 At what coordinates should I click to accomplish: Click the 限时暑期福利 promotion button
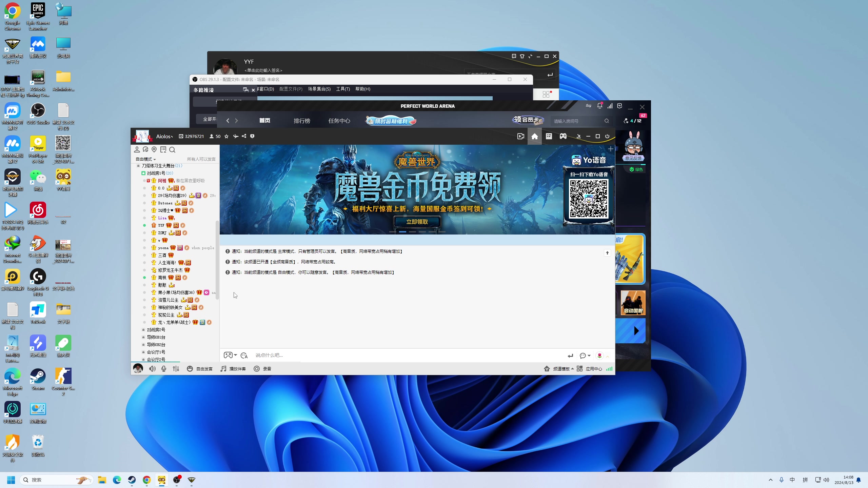(x=391, y=121)
